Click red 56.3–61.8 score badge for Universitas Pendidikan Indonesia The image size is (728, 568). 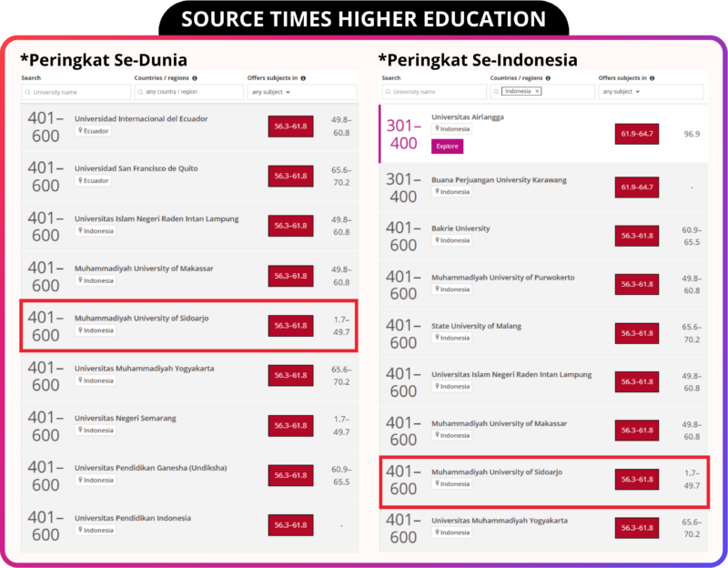pos(291,525)
